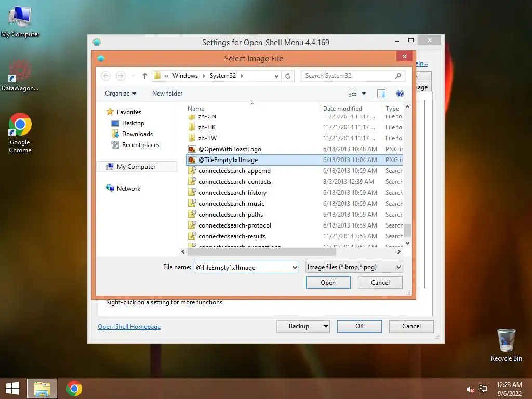Click the Favorites star icon
This screenshot has height=399, width=532.
110,112
